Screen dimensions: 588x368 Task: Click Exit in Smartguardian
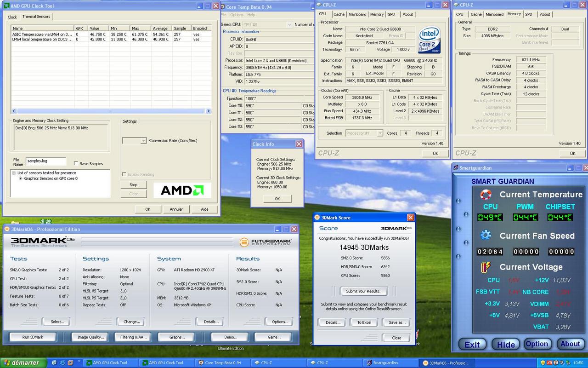[x=472, y=345]
